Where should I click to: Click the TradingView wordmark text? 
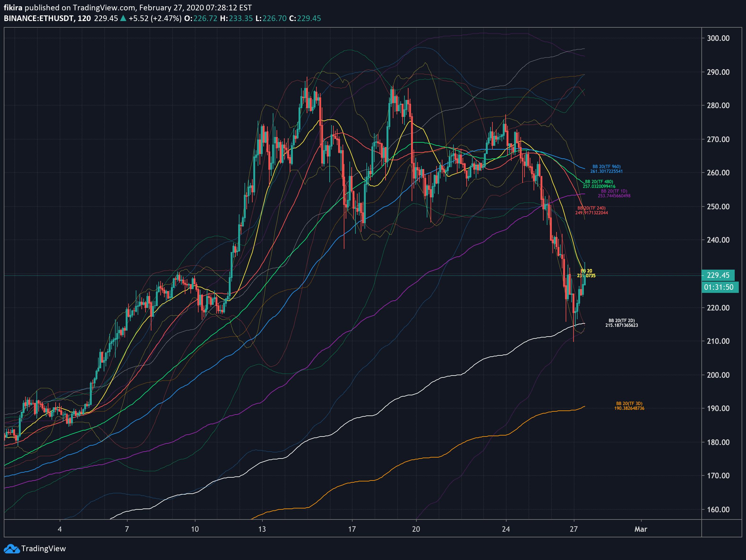click(x=43, y=549)
